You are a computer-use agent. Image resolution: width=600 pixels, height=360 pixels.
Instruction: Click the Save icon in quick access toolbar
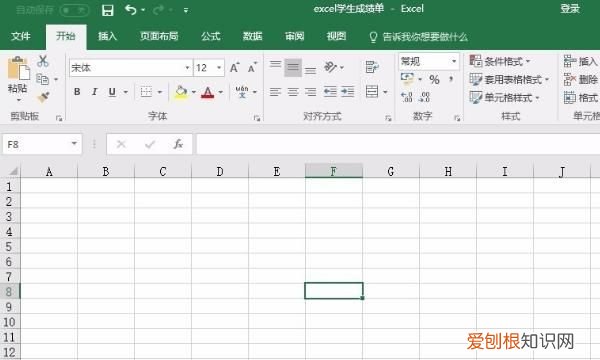coord(108,10)
